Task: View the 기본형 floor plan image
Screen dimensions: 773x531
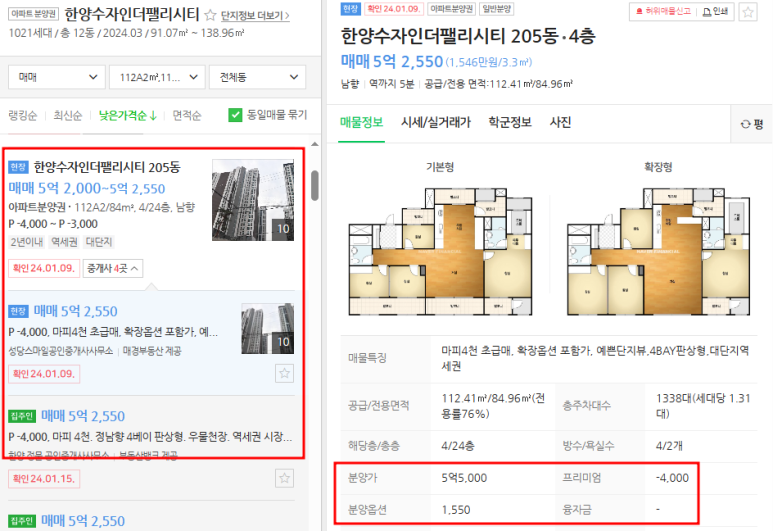Action: (x=441, y=251)
